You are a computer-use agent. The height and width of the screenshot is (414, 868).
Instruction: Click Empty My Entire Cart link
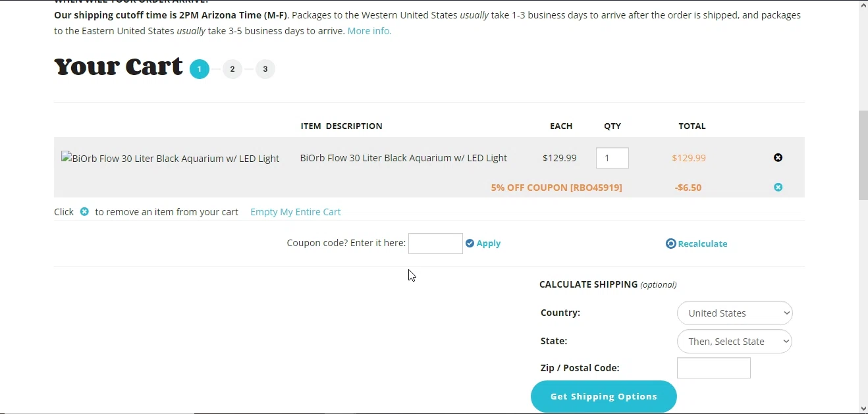coord(296,212)
